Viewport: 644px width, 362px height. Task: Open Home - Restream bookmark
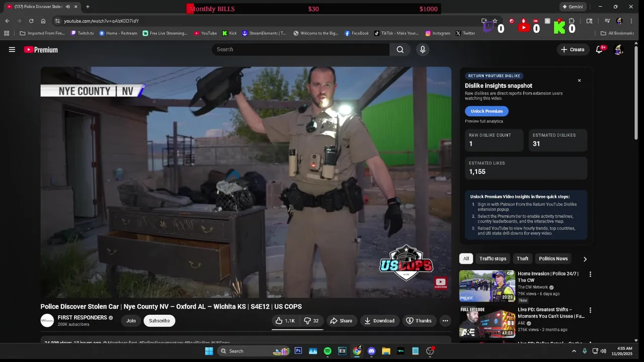[x=118, y=33]
